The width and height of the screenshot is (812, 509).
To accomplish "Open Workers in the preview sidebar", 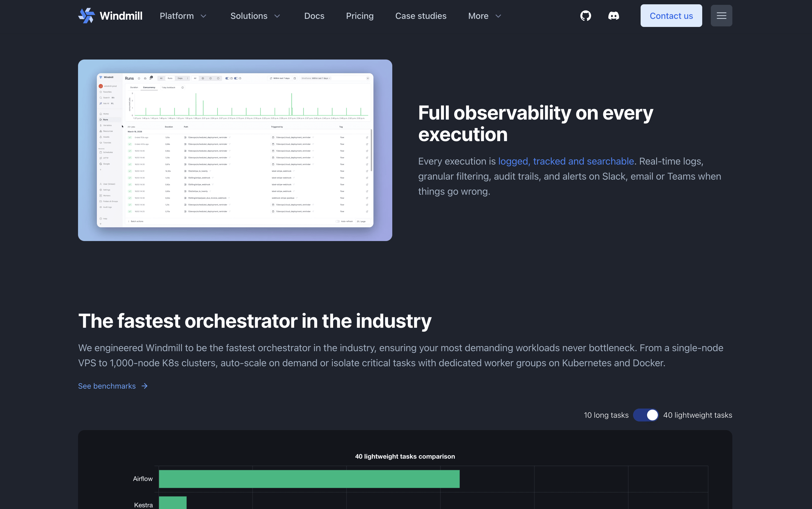I will pos(105,196).
